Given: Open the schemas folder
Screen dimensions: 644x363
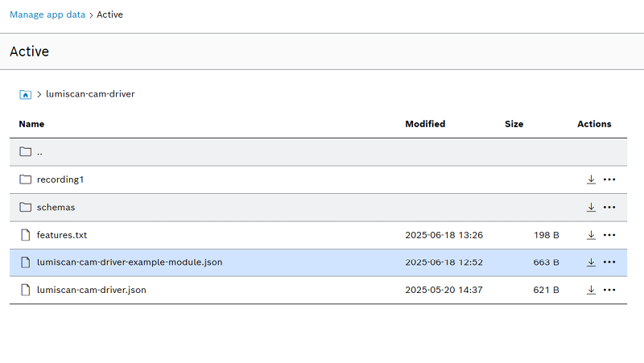Looking at the screenshot, I should pos(56,208).
